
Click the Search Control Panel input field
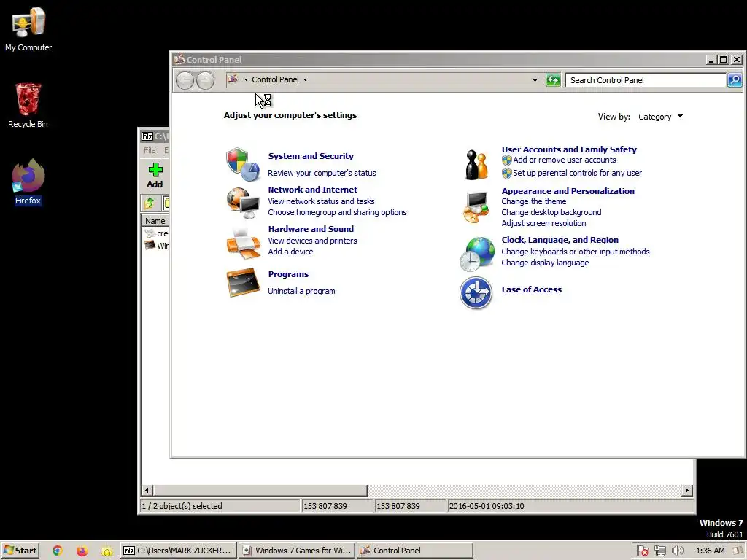[646, 80]
